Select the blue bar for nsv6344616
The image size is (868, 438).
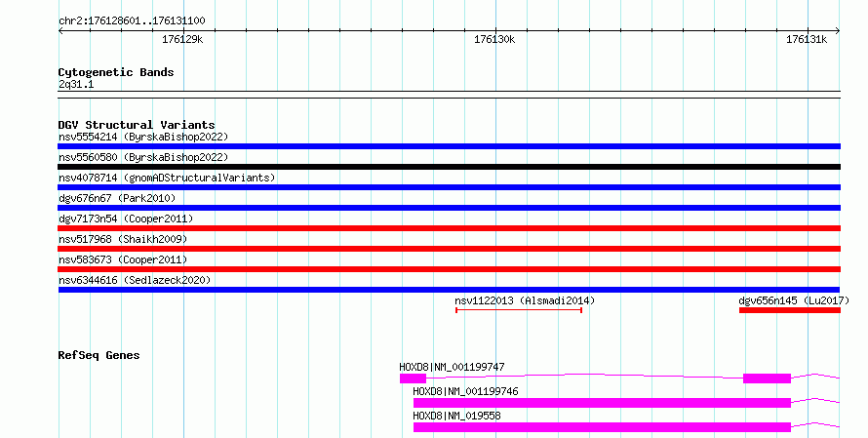(x=449, y=290)
